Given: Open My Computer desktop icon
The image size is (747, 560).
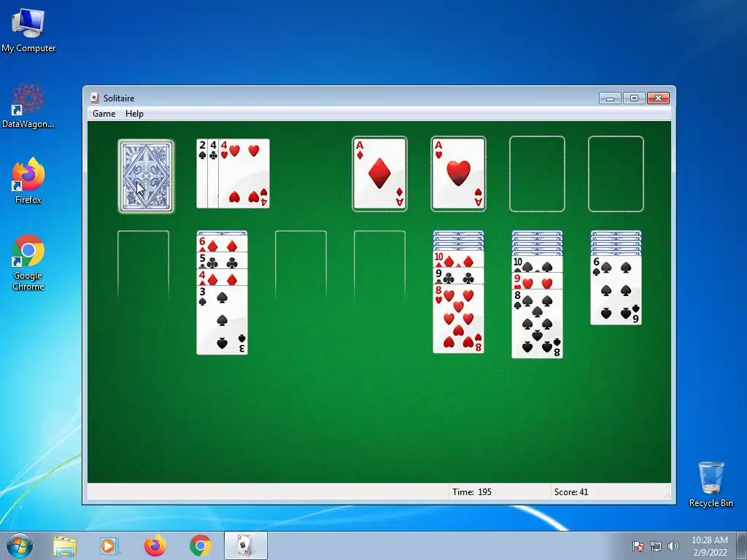Looking at the screenshot, I should [x=28, y=30].
